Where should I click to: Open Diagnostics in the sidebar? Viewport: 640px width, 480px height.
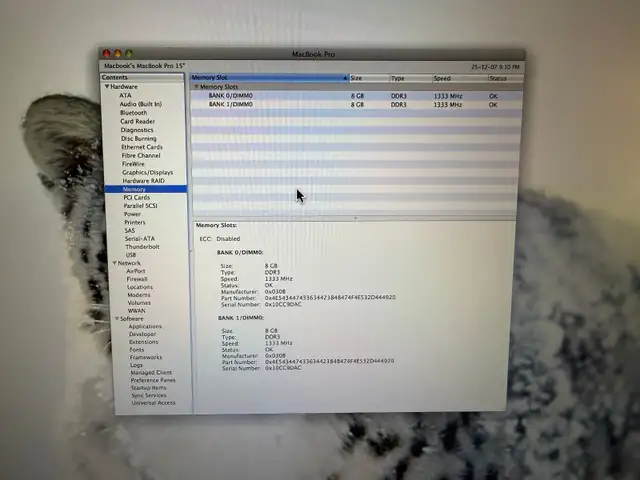coord(137,130)
